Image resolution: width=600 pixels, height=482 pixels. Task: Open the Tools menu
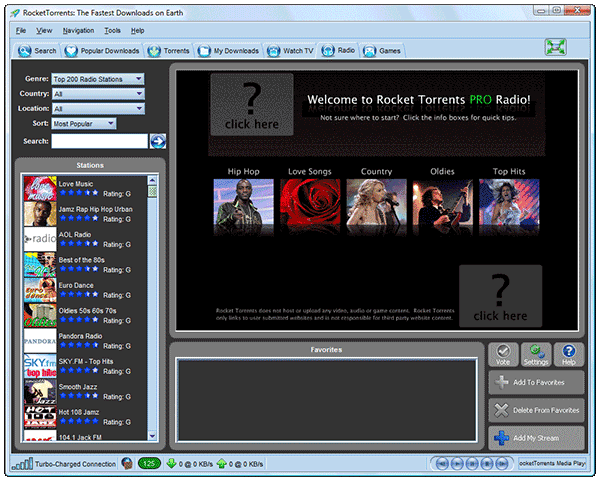click(x=112, y=31)
